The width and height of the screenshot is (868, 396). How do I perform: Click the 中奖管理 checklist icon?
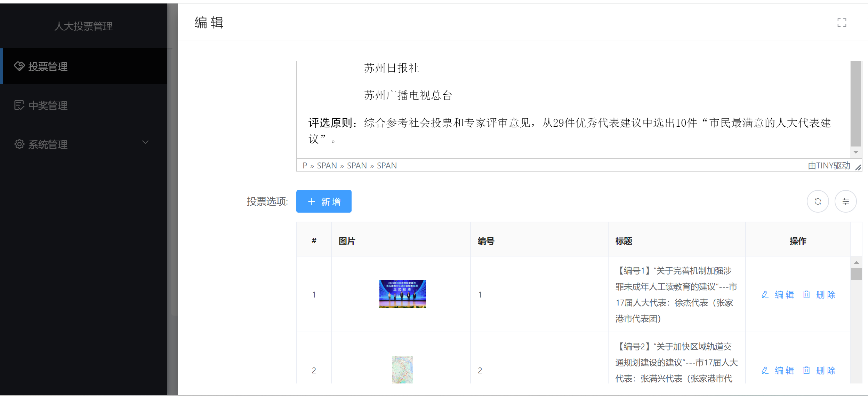(19, 105)
